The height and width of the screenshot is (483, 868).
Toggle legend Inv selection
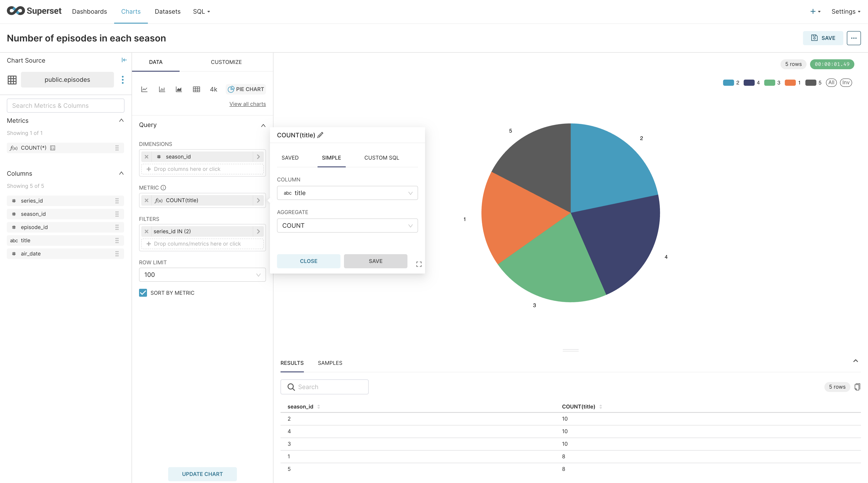point(846,83)
